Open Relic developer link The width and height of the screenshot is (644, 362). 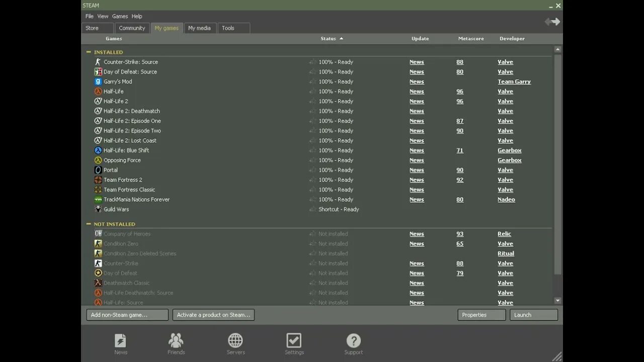tap(504, 234)
